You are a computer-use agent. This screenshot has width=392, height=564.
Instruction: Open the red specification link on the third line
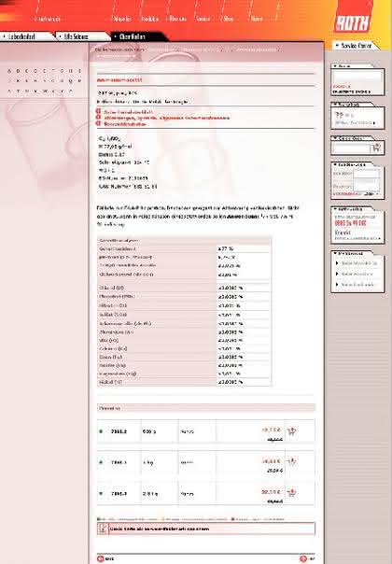[x=125, y=124]
